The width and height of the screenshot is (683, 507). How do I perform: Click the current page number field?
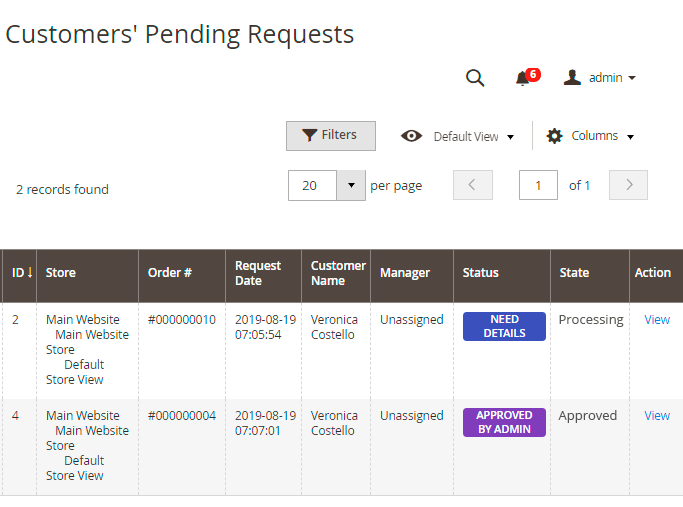(x=538, y=185)
